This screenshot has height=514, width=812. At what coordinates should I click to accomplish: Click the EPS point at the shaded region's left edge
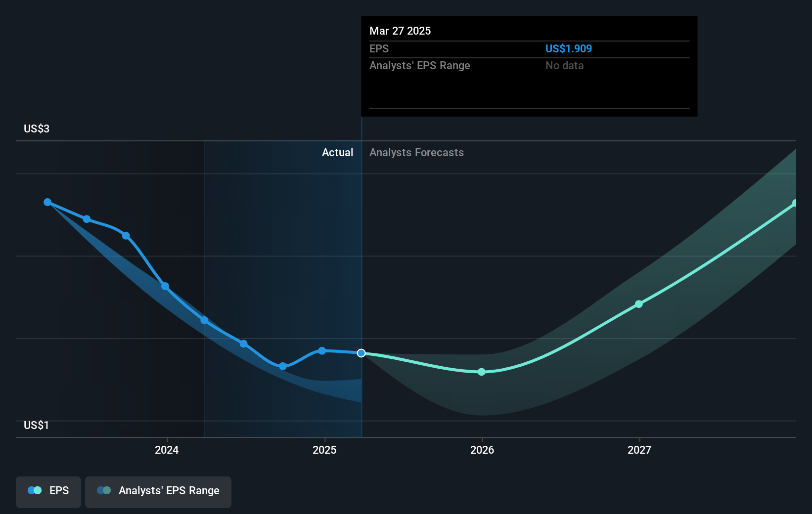click(x=204, y=320)
